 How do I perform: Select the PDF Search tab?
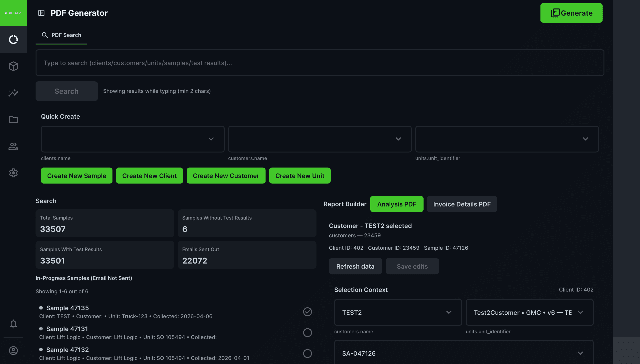[61, 35]
